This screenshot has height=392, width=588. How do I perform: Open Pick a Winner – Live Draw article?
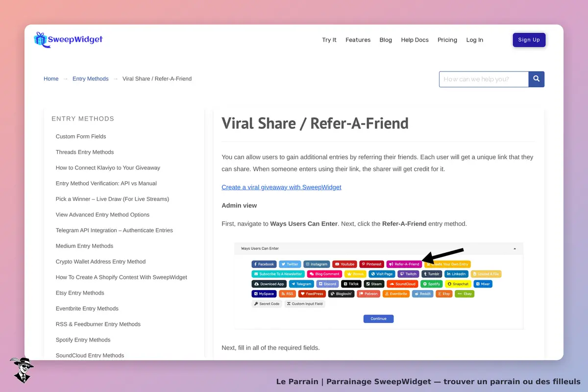pyautogui.click(x=112, y=199)
